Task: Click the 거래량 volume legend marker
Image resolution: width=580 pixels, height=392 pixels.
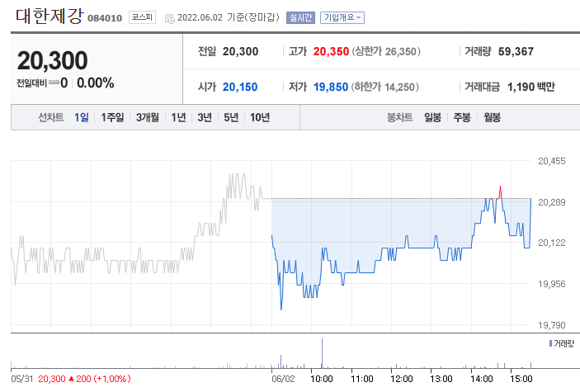Action: (x=551, y=343)
